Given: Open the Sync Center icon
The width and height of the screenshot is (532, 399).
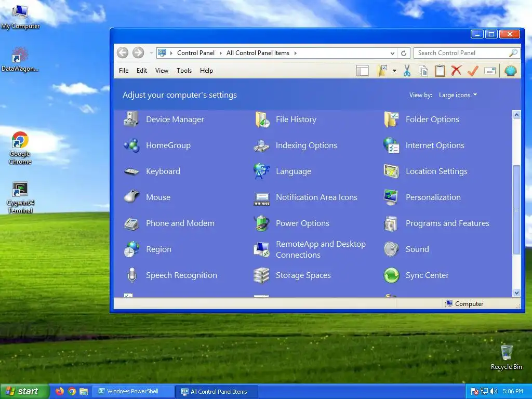Looking at the screenshot, I should pyautogui.click(x=391, y=275).
